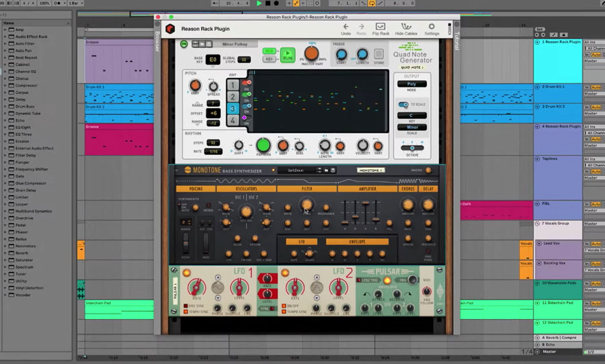Open Reason Rack Plugin Settings gear
605x364 pixels.
point(432,27)
